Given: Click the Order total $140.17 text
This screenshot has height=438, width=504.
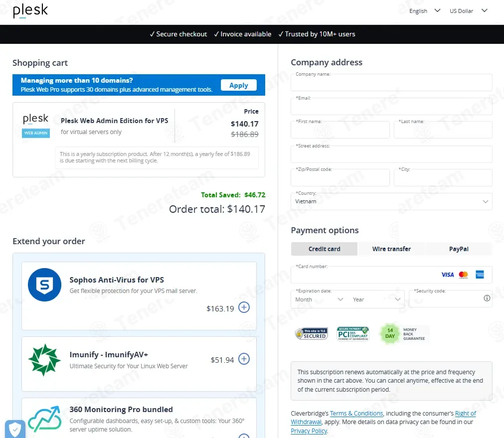Looking at the screenshot, I should point(217,209).
